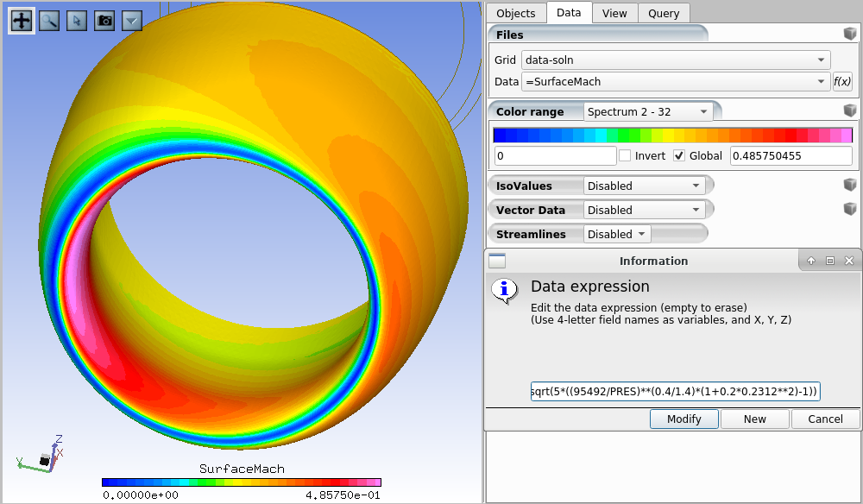Screen dimensions: 863x504
Task: Take a snapshot with the camera icon
Action: pos(104,21)
